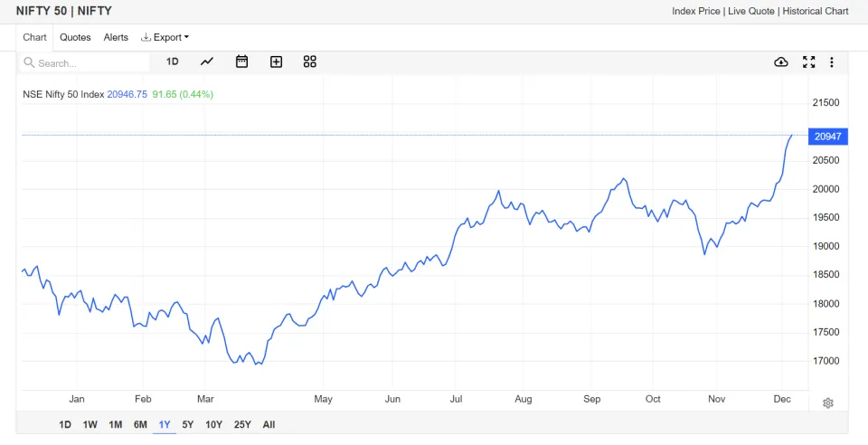Open the 1D interval selector
Viewport: 868px width, 445px height.
coord(173,62)
